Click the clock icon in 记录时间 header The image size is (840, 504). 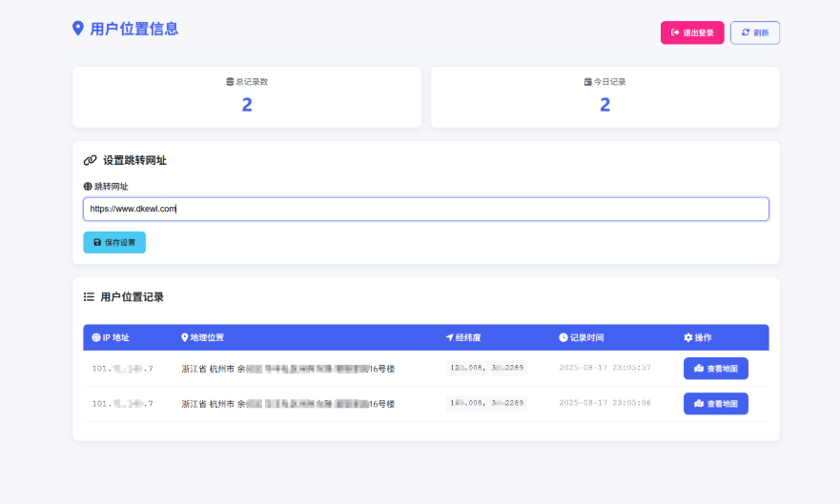pyautogui.click(x=563, y=337)
